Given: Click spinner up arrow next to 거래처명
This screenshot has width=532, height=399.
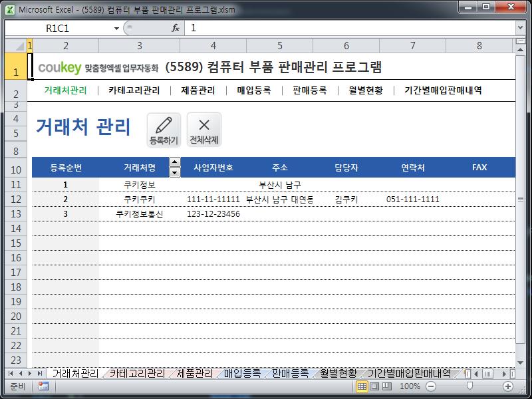Looking at the screenshot, I should click(x=174, y=162).
